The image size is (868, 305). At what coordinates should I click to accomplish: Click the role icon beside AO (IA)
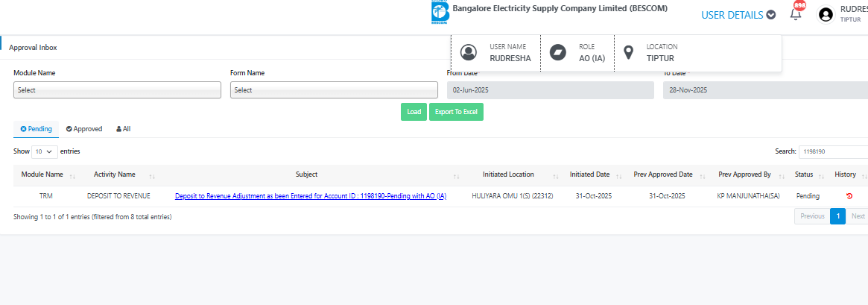[557, 53]
